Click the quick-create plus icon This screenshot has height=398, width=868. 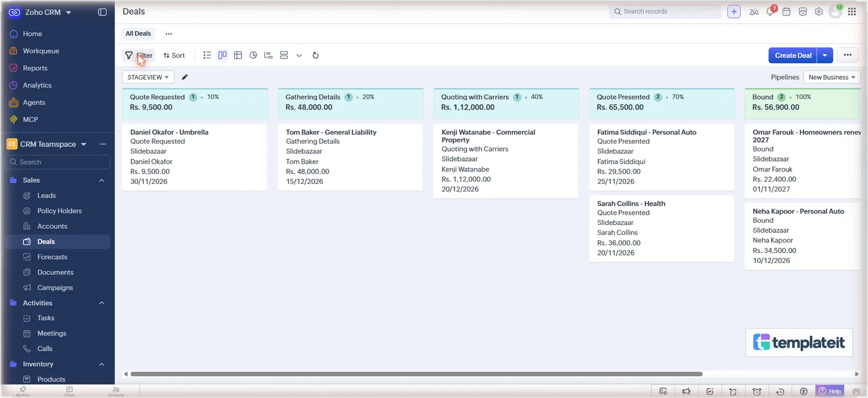734,11
